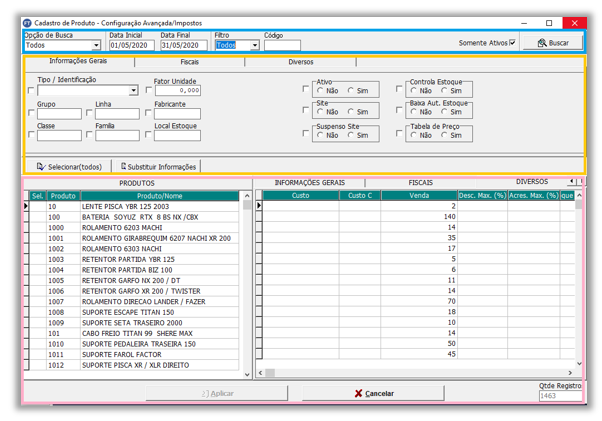Enable the Controla Estoque group checkbox
This screenshot has height=421, width=602.
tap(399, 89)
